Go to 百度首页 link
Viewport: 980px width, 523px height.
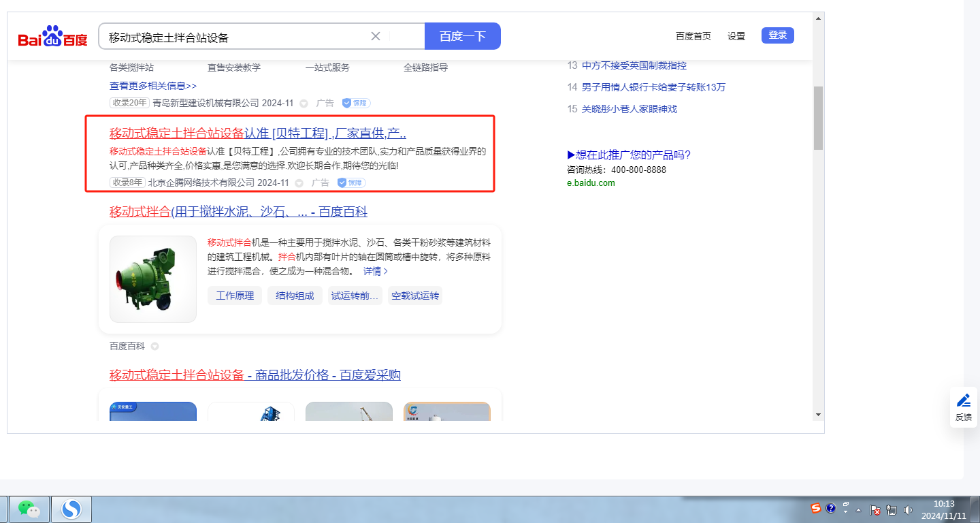pos(693,36)
